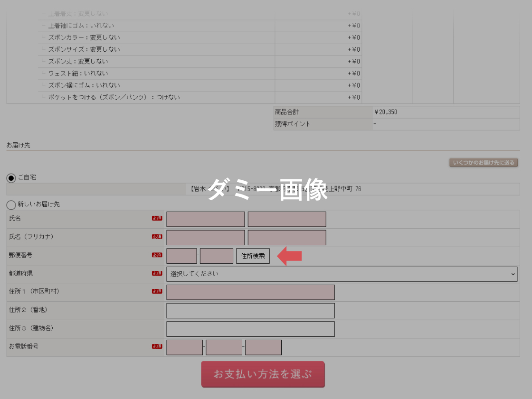
Task: Focus the second 氏名 name field
Action: coord(287,219)
